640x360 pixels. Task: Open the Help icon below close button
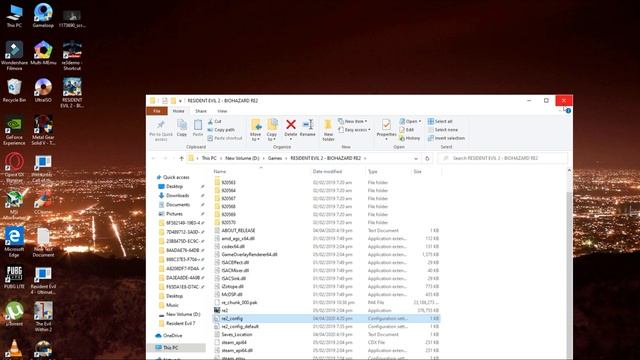tap(568, 111)
